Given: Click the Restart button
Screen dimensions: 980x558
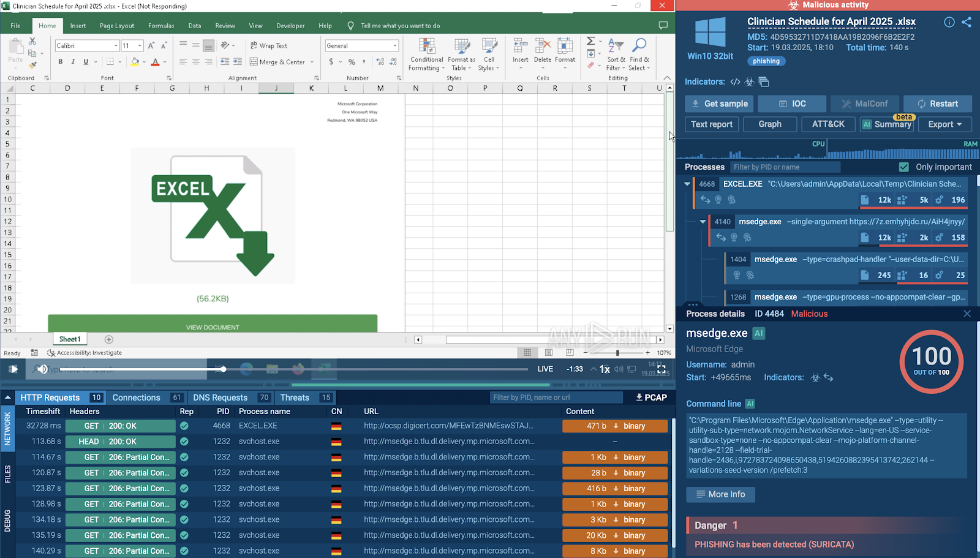Looking at the screenshot, I should 937,104.
